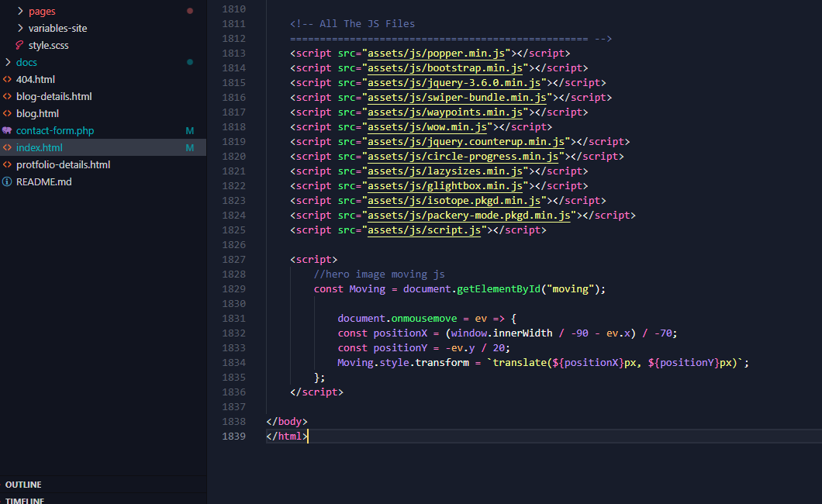The height and width of the screenshot is (504, 822).
Task: Click the assets/js/lazysizes.min.js path
Action: tap(445, 171)
